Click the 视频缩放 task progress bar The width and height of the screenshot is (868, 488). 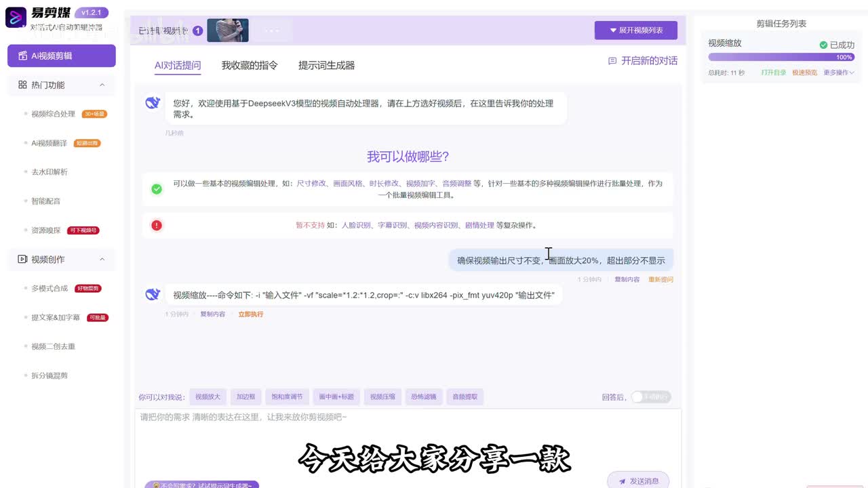pos(781,58)
